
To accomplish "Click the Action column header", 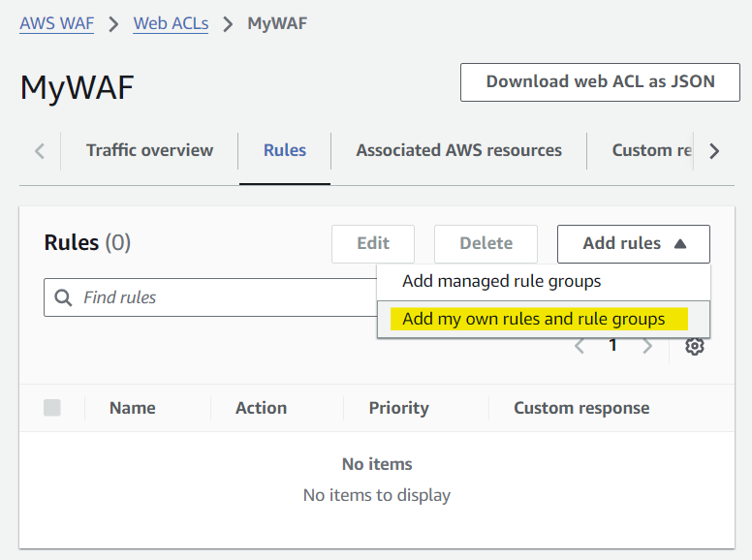I will (x=261, y=408).
